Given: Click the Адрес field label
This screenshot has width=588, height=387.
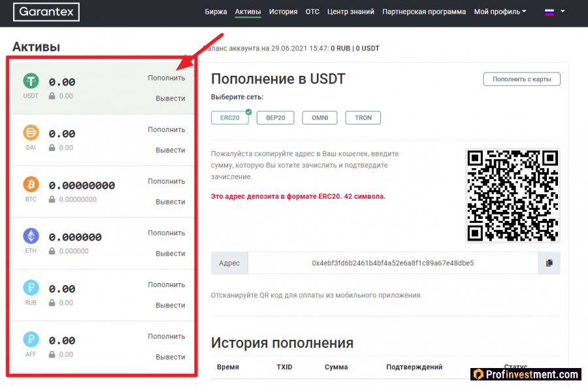Looking at the screenshot, I should (229, 263).
